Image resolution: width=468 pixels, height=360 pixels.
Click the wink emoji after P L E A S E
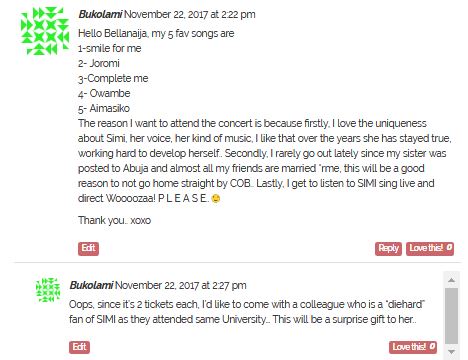click(216, 199)
